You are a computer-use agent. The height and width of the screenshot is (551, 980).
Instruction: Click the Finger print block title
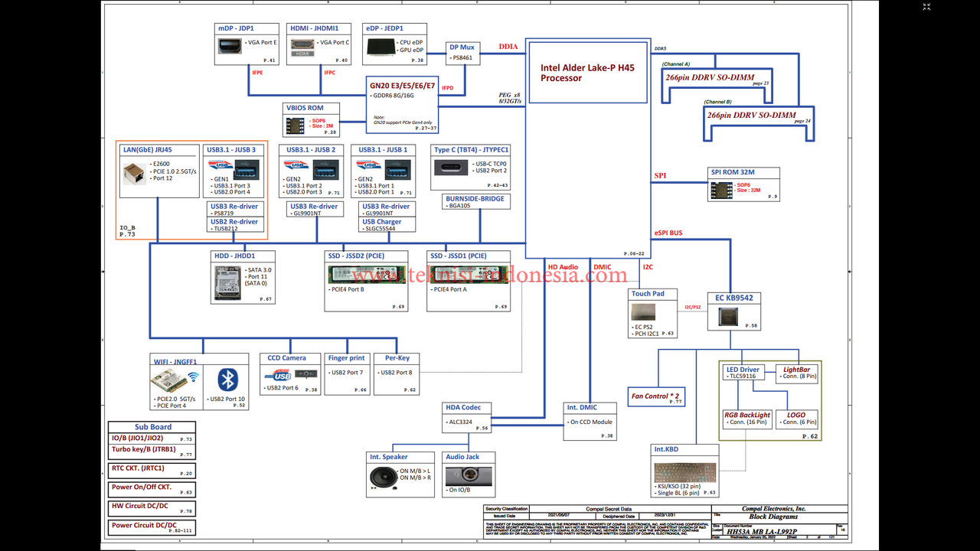tap(347, 358)
